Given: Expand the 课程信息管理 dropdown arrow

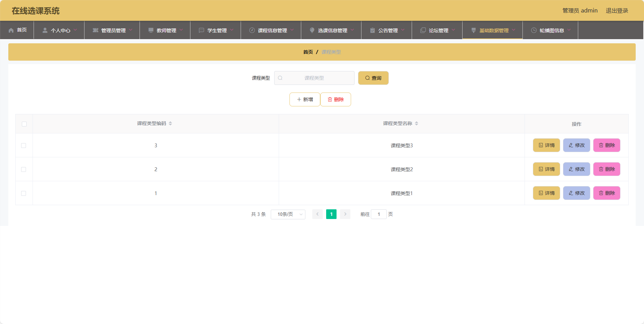Looking at the screenshot, I should point(292,30).
